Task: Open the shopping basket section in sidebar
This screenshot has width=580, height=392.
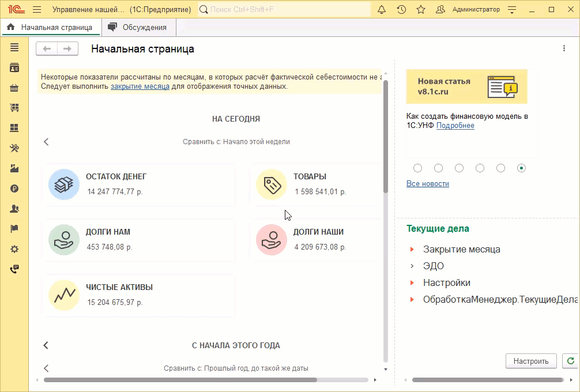Action: coord(14,88)
